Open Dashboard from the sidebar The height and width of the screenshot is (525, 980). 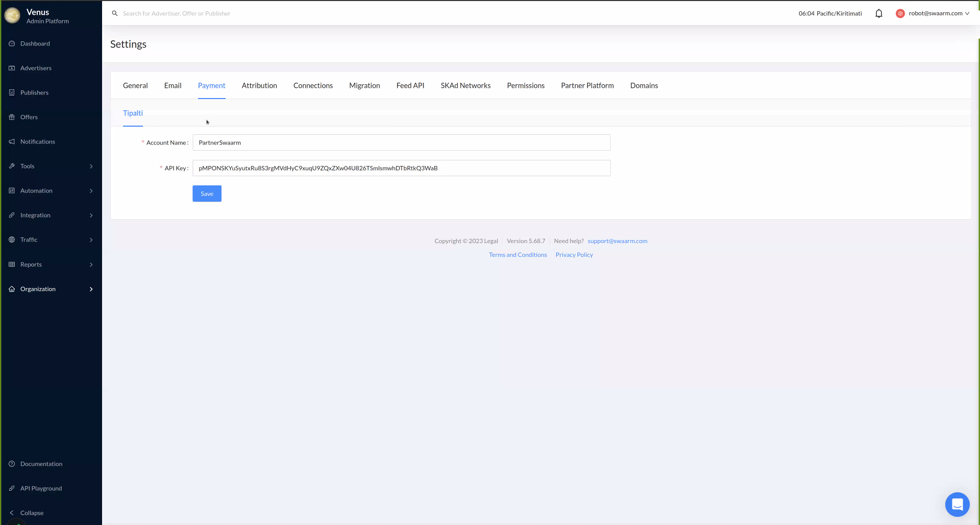[x=35, y=43]
